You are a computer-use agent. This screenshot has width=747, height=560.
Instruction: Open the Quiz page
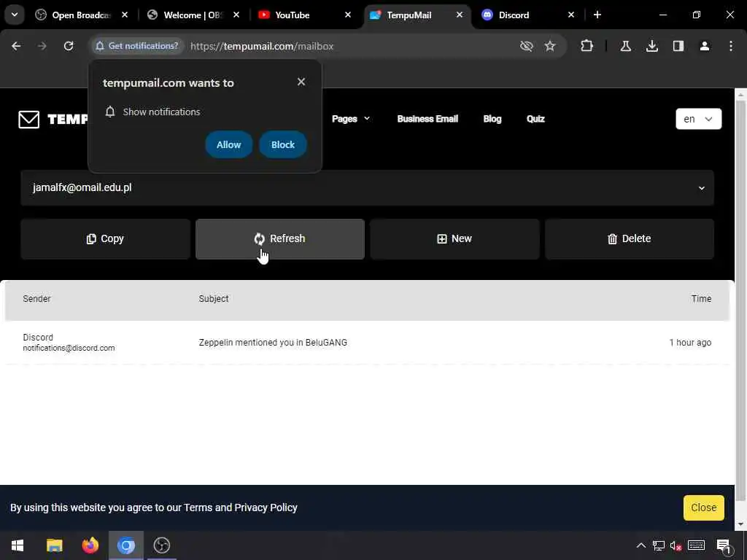point(535,119)
